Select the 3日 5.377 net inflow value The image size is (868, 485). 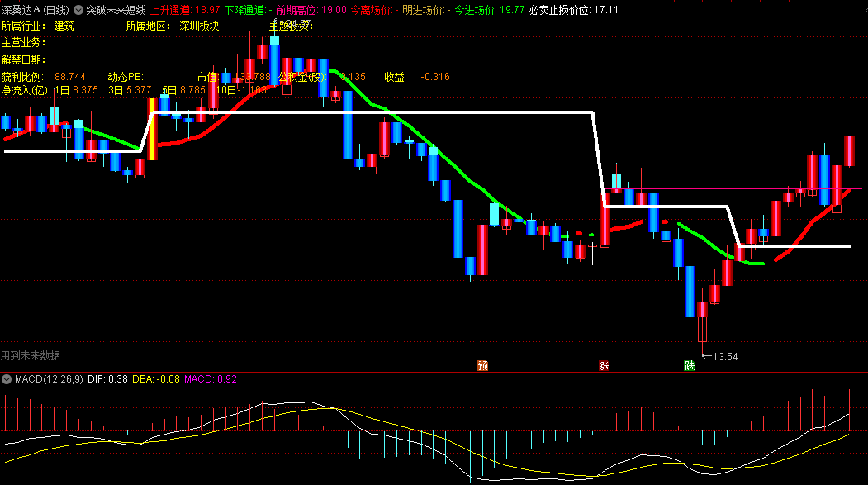click(x=130, y=90)
